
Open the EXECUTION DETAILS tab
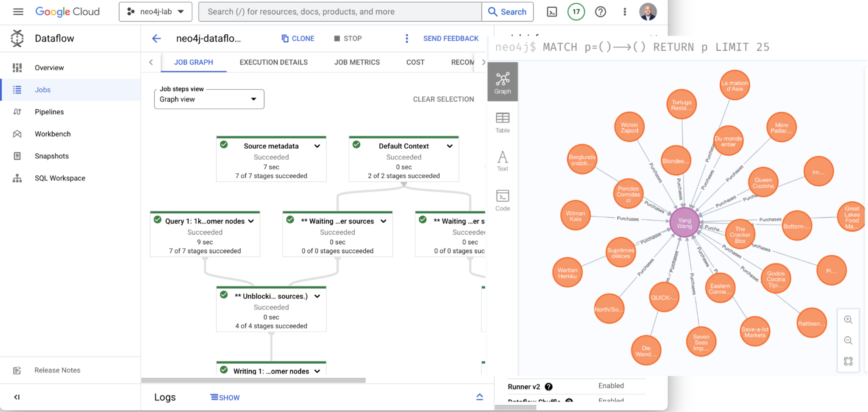point(274,62)
